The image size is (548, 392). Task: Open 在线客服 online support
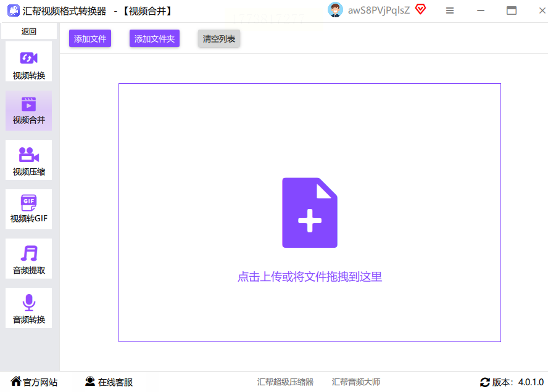(x=109, y=382)
